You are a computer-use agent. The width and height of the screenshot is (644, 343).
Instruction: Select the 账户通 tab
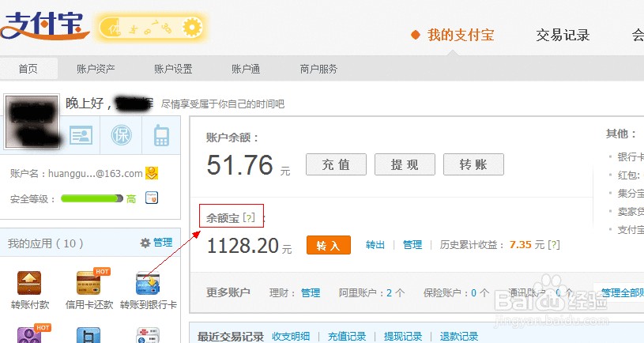tap(246, 69)
